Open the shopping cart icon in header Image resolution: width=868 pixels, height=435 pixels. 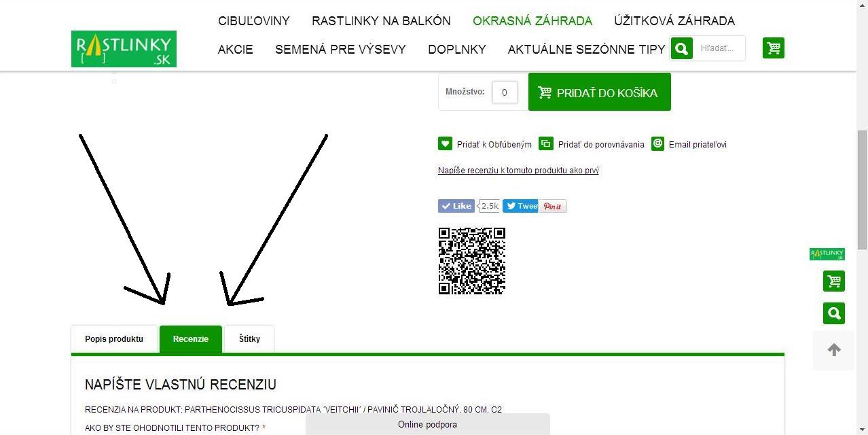click(x=774, y=48)
